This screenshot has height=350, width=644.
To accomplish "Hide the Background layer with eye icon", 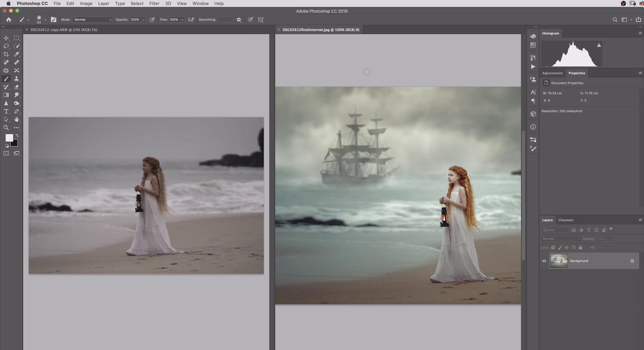I will [544, 261].
